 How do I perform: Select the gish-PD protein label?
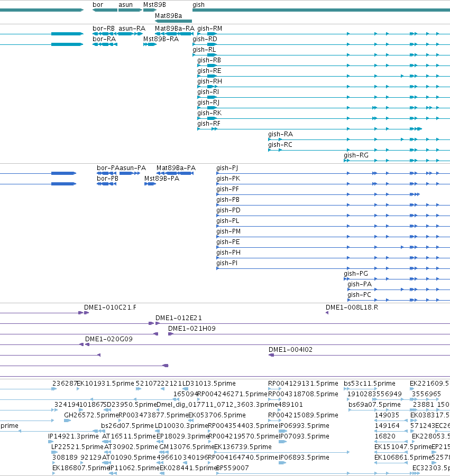pyautogui.click(x=228, y=210)
